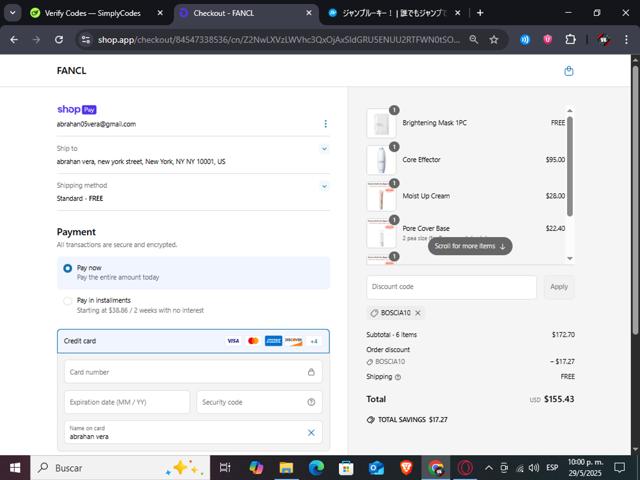Click Scroll for more items button
The height and width of the screenshot is (480, 640).
coord(470,246)
